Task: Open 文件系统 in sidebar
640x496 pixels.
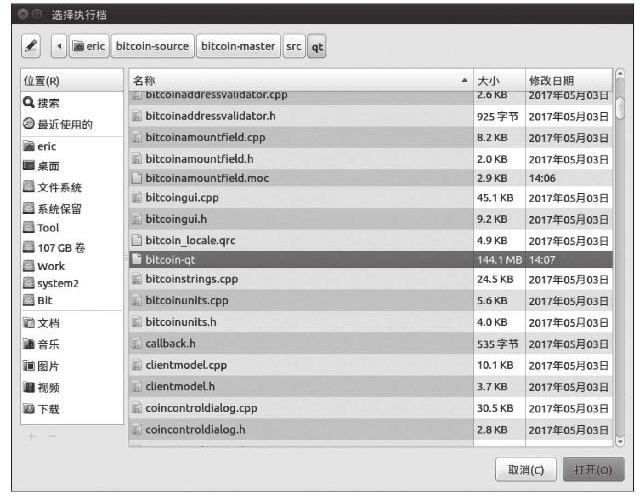Action: tap(72, 187)
